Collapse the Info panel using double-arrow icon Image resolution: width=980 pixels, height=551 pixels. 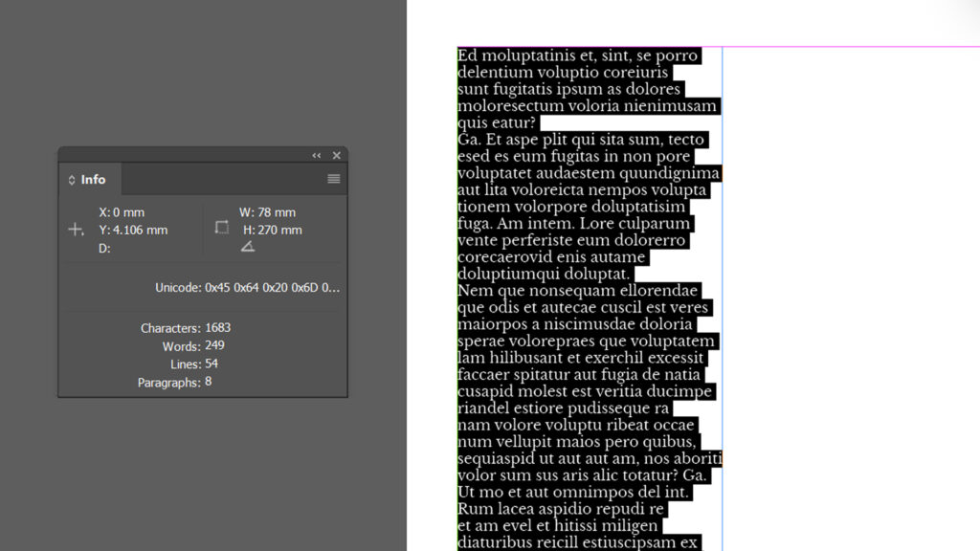click(x=316, y=155)
